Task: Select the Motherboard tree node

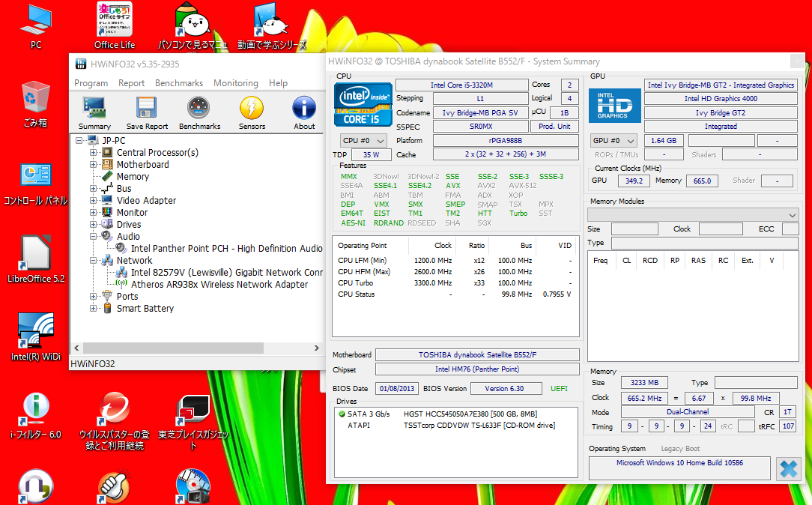Action: [x=143, y=164]
